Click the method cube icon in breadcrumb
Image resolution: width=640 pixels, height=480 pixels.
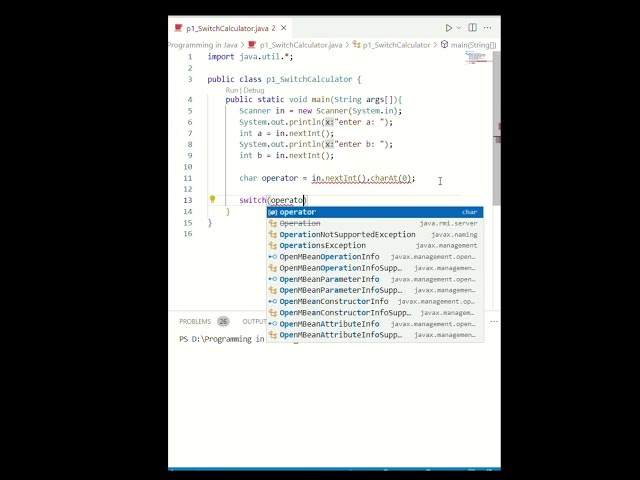tap(444, 44)
